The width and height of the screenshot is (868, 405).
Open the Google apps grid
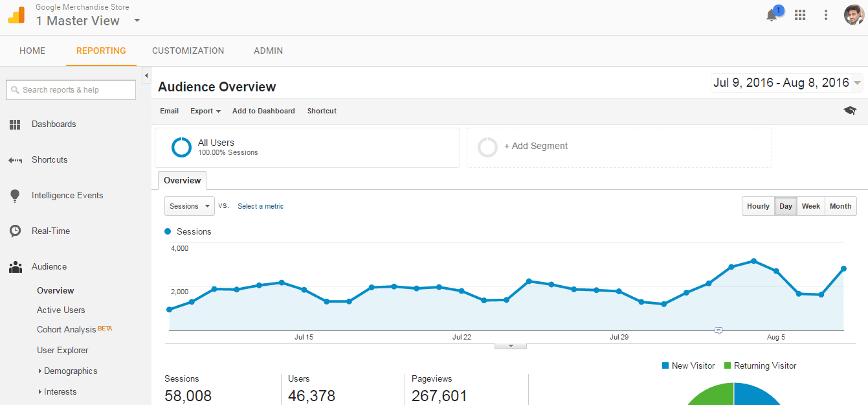tap(800, 15)
